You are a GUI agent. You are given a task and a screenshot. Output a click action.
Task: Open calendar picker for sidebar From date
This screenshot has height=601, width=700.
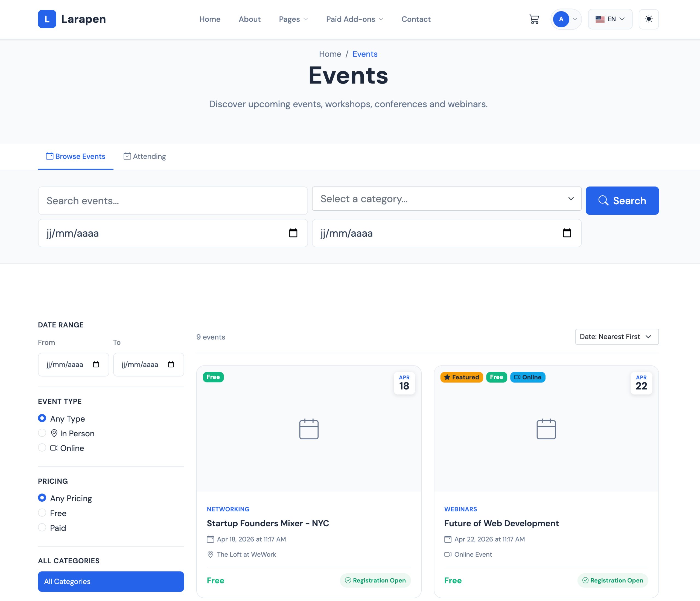(x=96, y=364)
